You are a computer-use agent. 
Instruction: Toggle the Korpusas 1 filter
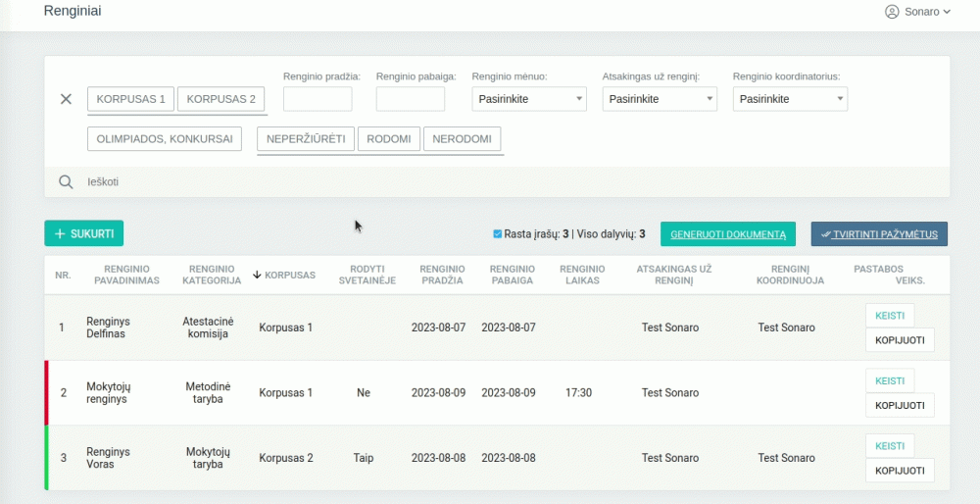(130, 99)
